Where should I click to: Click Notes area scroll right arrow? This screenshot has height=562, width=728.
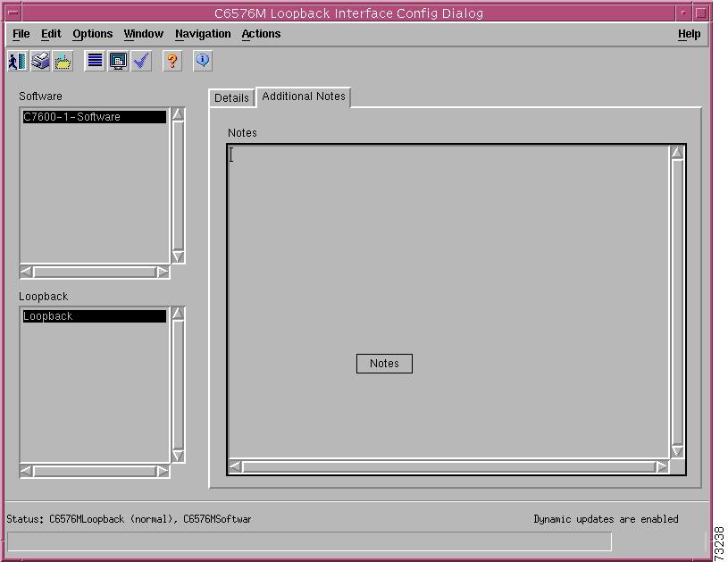[662, 467]
